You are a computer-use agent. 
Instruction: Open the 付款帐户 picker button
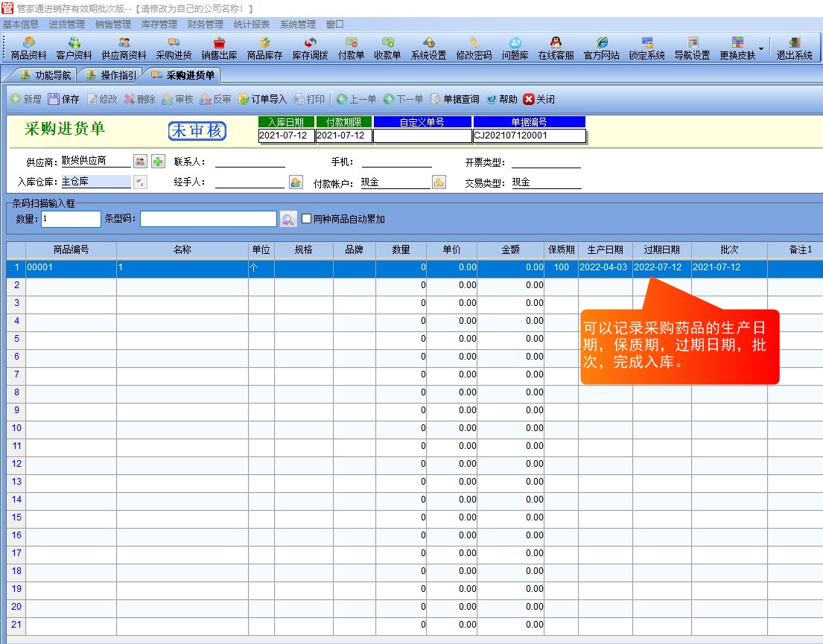(439, 182)
